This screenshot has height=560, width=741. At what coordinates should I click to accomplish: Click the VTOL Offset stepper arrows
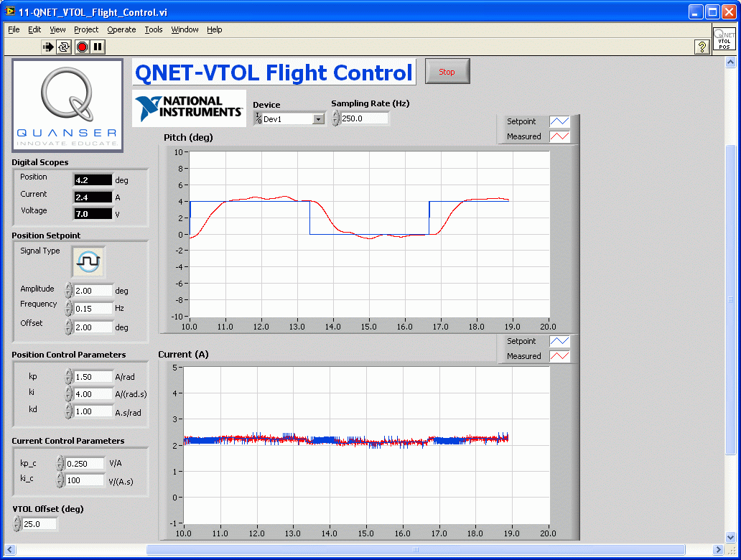(17, 523)
